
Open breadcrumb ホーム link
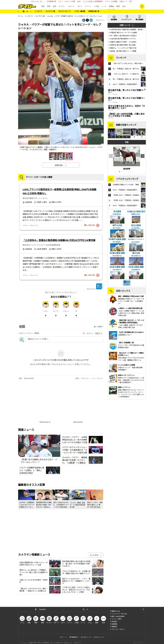tap(20, 16)
